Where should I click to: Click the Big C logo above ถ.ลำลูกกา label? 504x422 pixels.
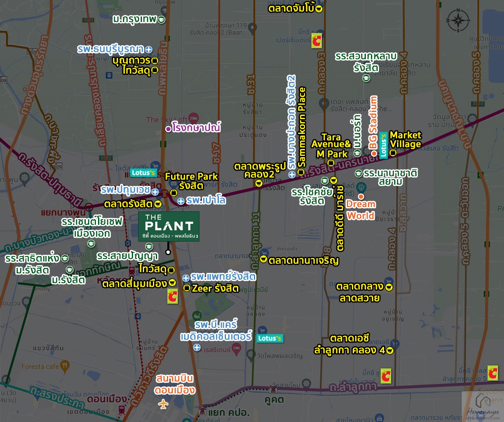[x=386, y=376]
